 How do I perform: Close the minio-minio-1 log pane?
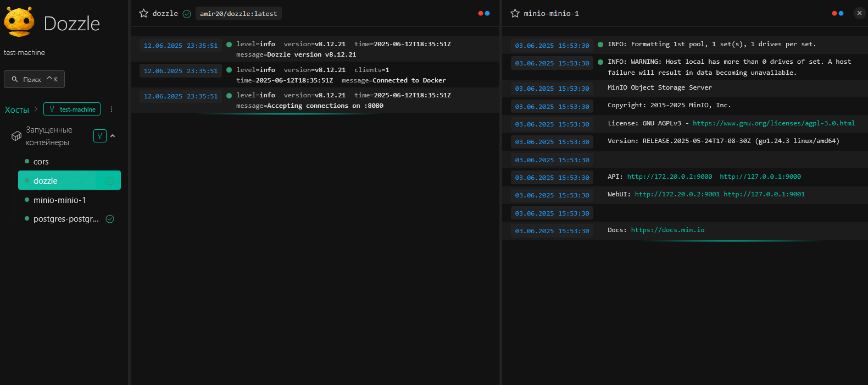(860, 13)
